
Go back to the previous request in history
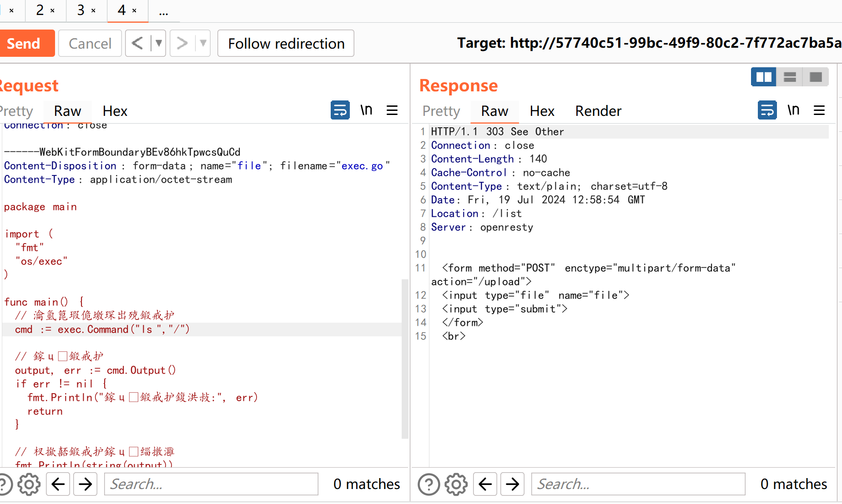coord(137,43)
